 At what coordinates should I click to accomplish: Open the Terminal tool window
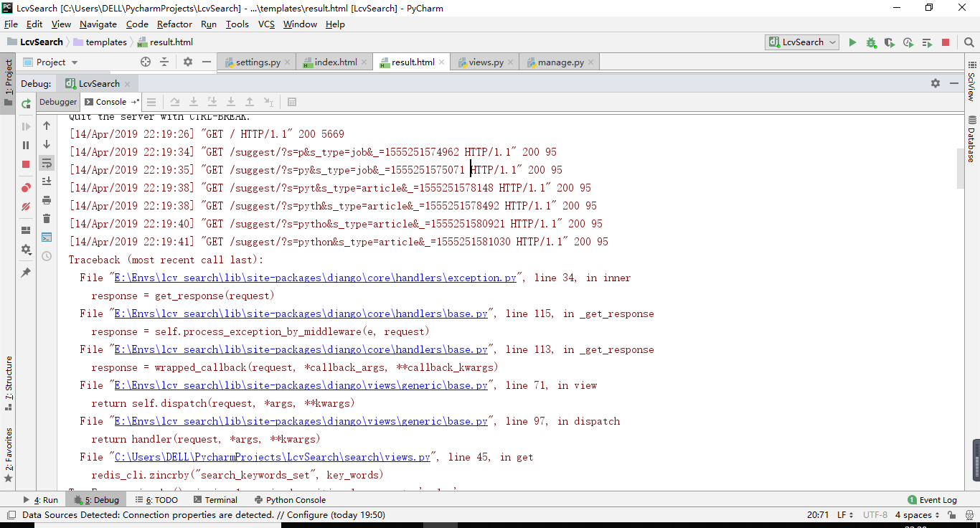tap(215, 500)
